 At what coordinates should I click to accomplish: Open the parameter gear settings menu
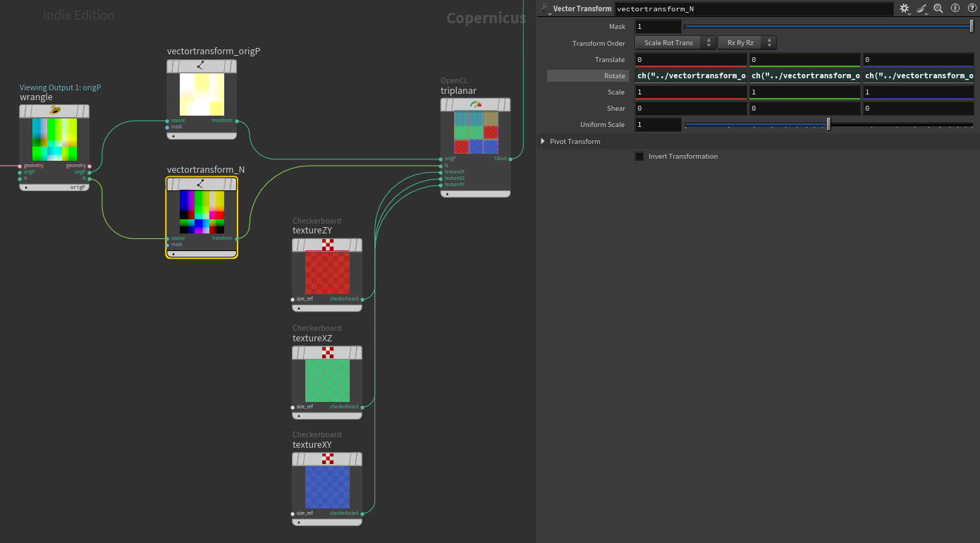click(905, 8)
